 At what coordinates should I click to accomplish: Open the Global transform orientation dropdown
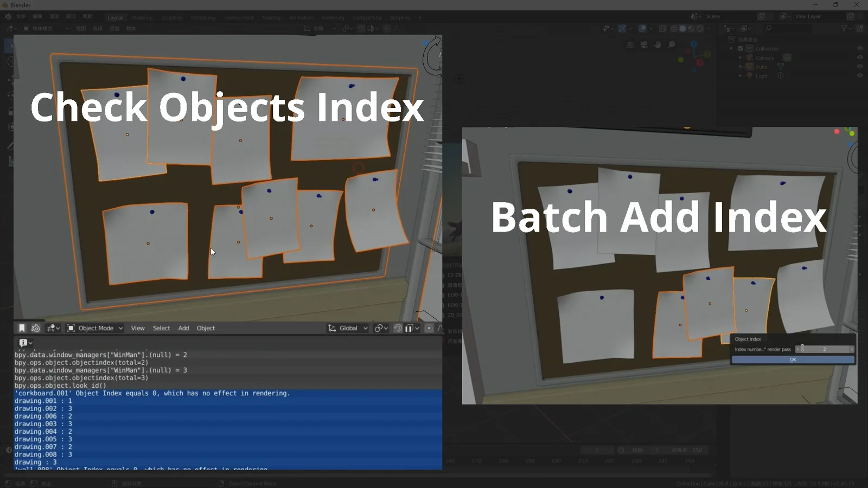pyautogui.click(x=347, y=328)
